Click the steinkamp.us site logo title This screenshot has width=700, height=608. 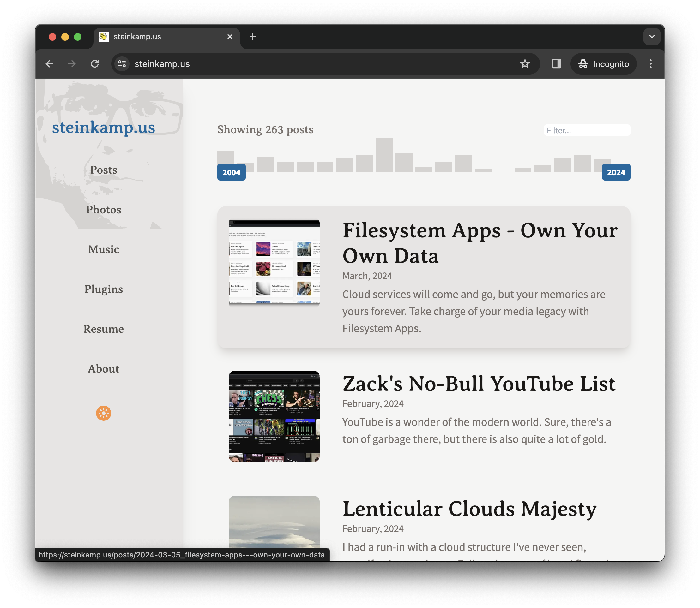(104, 127)
